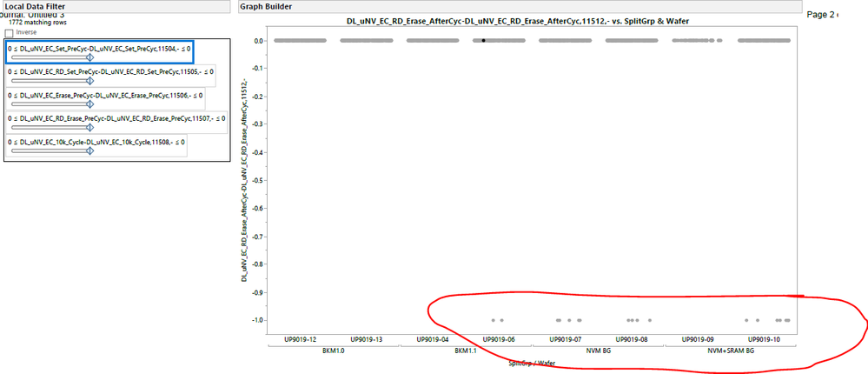Screen dimensions: 868x374
Task: Select the DL_uNV_EC_Erase_PreCyc 11506 filter
Action: click(x=105, y=98)
